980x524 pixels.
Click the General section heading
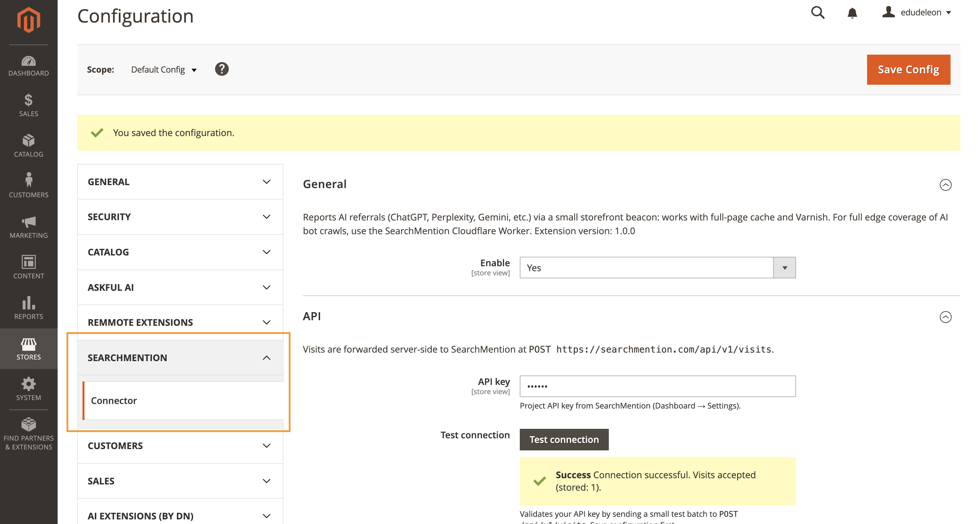[324, 184]
